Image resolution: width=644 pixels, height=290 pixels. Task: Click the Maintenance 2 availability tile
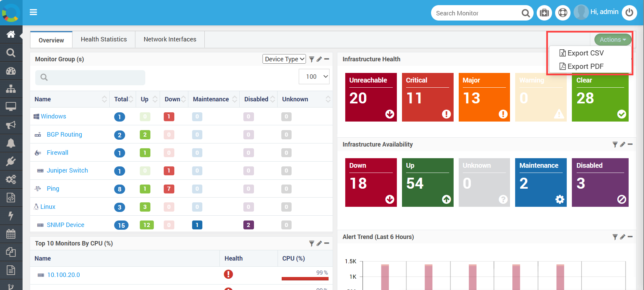(x=541, y=182)
